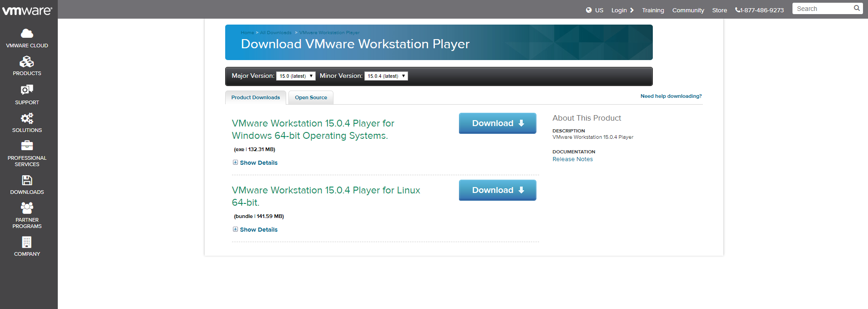868x309 pixels.
Task: Open the Training menu item
Action: tap(653, 10)
